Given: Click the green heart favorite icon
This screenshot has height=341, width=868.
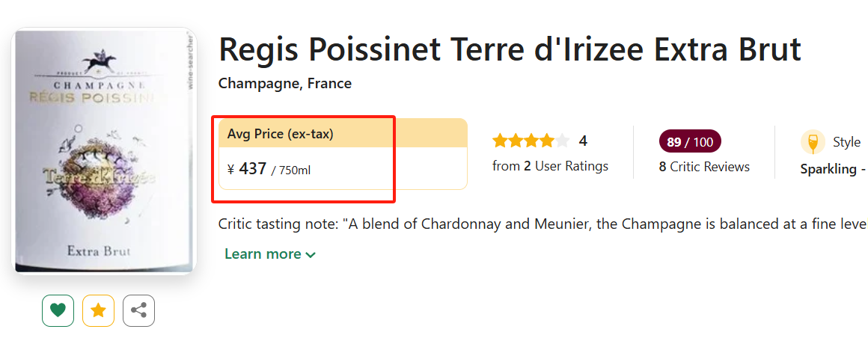Looking at the screenshot, I should [x=58, y=311].
